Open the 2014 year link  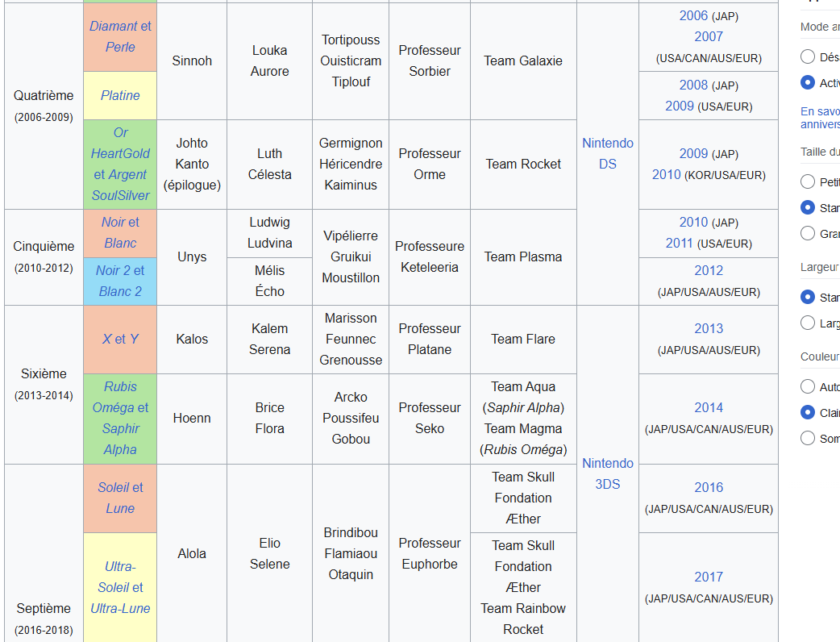point(709,408)
